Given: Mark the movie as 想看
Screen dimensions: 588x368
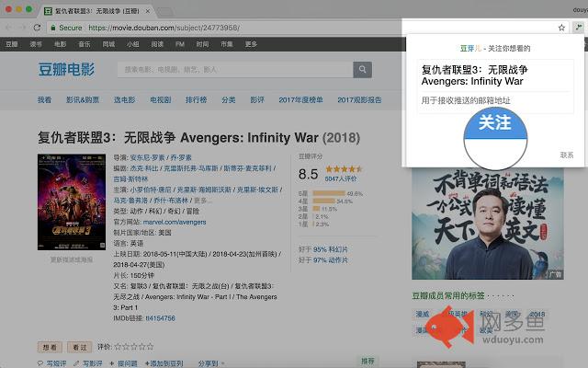Looking at the screenshot, I should pyautogui.click(x=50, y=348).
